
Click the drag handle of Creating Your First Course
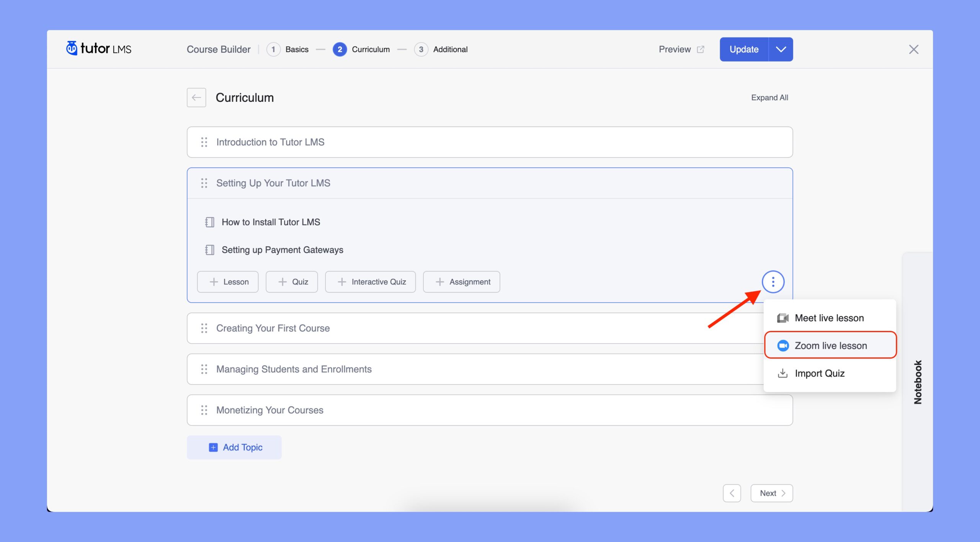coord(204,328)
